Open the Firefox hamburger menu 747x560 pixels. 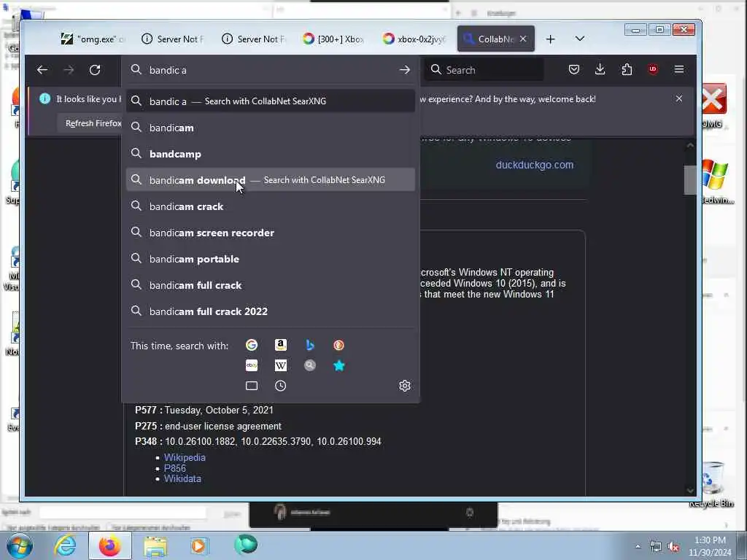tap(679, 69)
